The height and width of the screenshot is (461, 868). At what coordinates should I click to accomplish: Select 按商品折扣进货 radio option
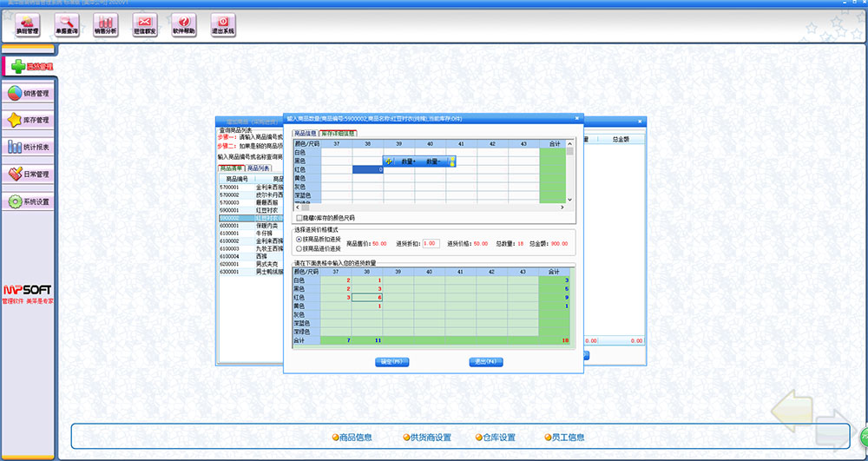(299, 239)
